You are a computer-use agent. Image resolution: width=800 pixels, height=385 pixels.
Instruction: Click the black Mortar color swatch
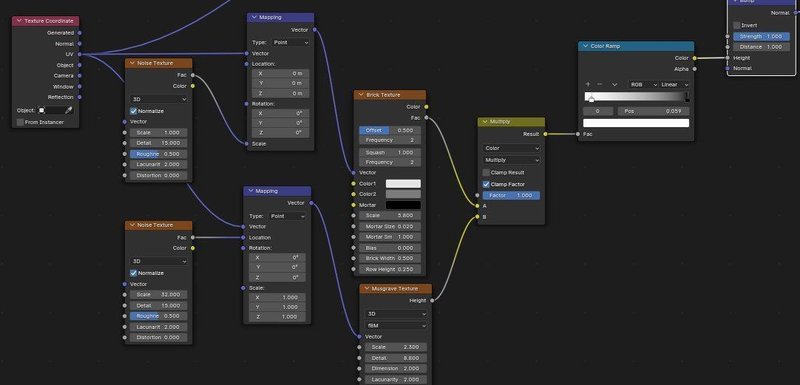click(x=403, y=205)
